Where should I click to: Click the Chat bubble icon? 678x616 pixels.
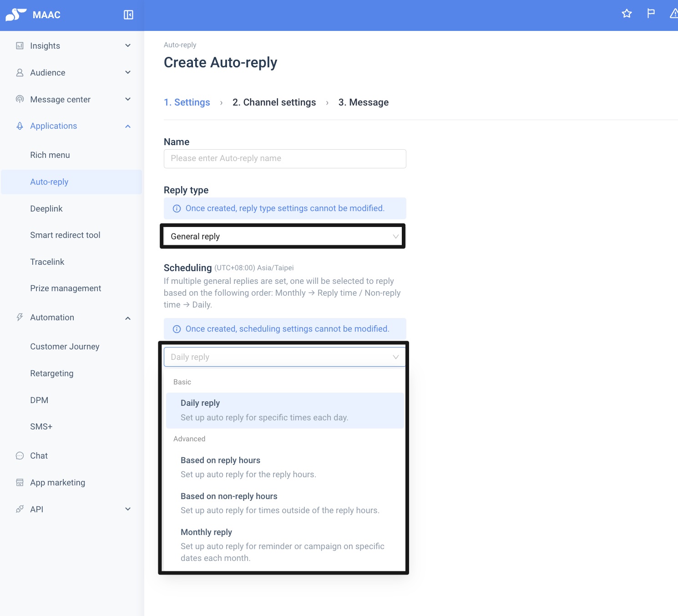tap(20, 455)
